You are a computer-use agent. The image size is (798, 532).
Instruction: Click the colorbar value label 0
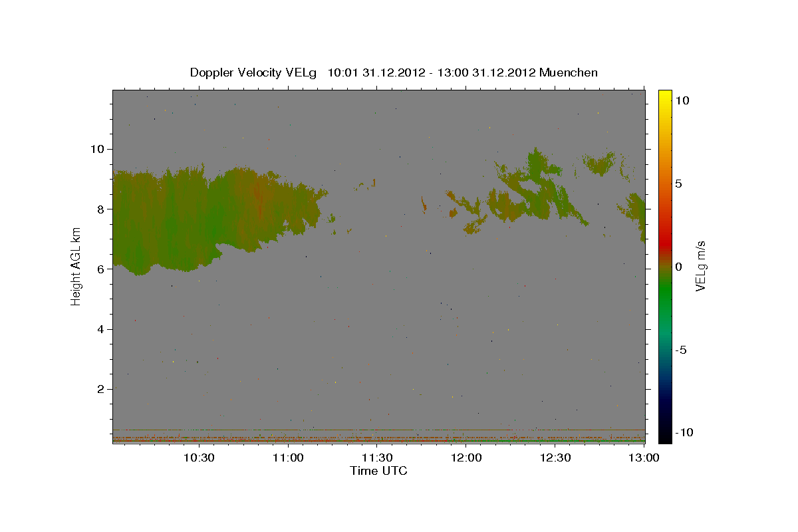pyautogui.click(x=678, y=266)
